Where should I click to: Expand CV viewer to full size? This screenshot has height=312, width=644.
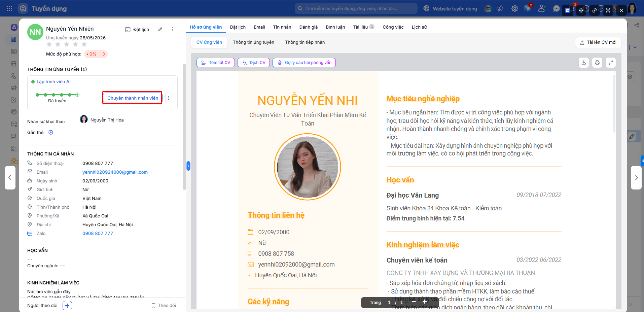tap(611, 63)
